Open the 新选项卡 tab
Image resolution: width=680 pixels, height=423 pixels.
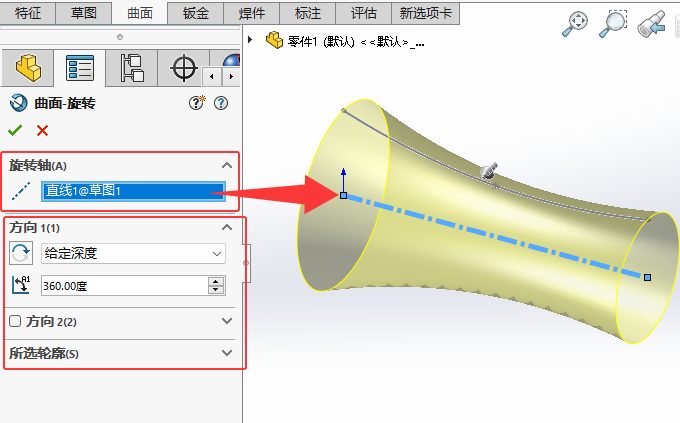tap(425, 13)
